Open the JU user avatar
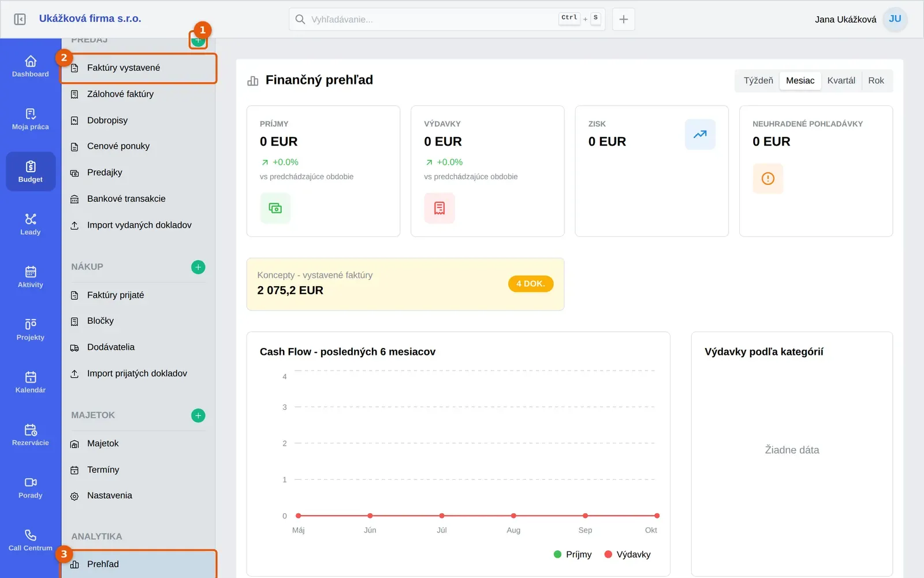Viewport: 924px width, 578px height. tap(895, 19)
